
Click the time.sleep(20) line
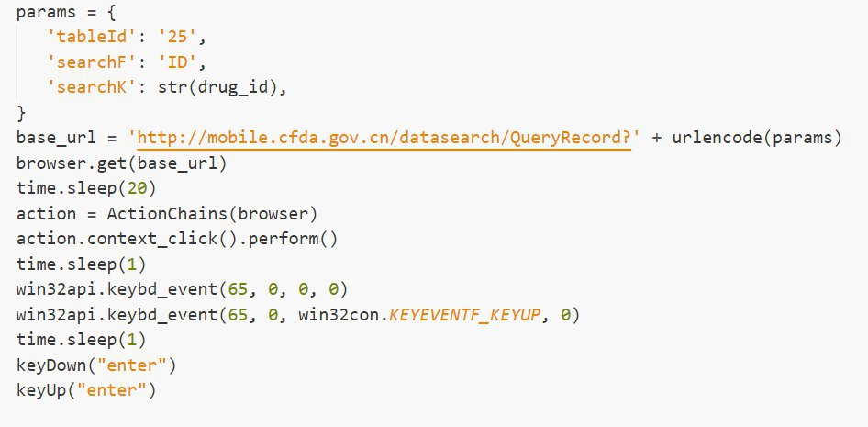(x=86, y=188)
